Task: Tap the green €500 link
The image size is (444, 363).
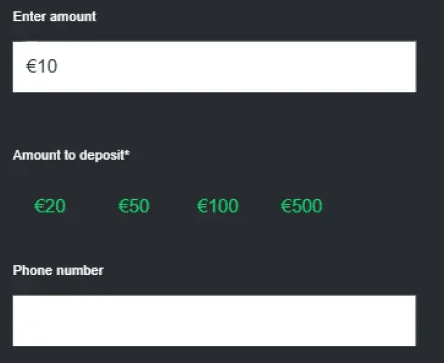Action: tap(301, 206)
